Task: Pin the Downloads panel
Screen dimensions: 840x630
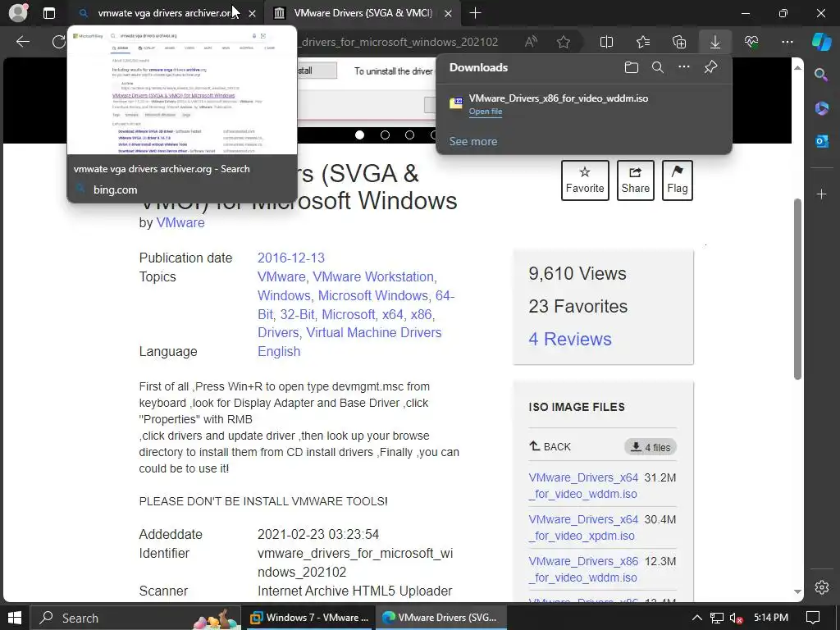Action: tap(710, 67)
